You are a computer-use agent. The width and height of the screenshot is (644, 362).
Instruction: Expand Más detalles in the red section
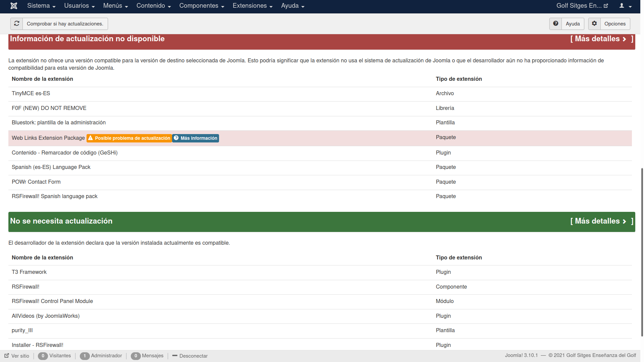tap(602, 39)
